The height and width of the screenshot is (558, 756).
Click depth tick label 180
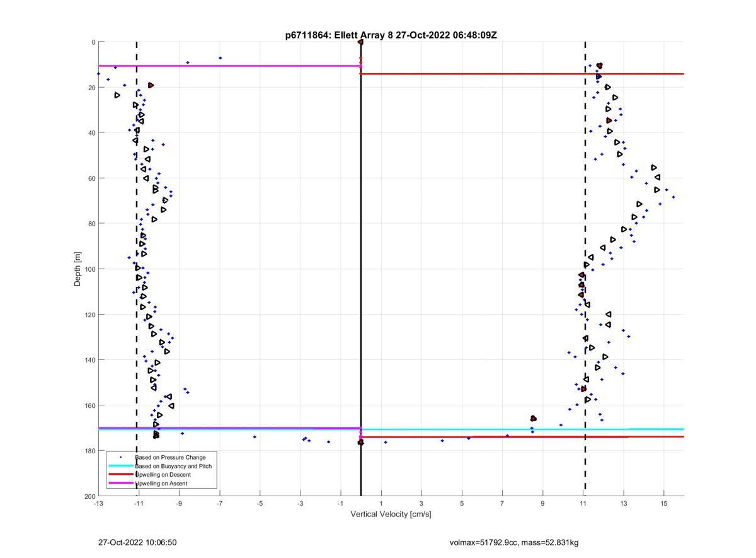[x=89, y=451]
